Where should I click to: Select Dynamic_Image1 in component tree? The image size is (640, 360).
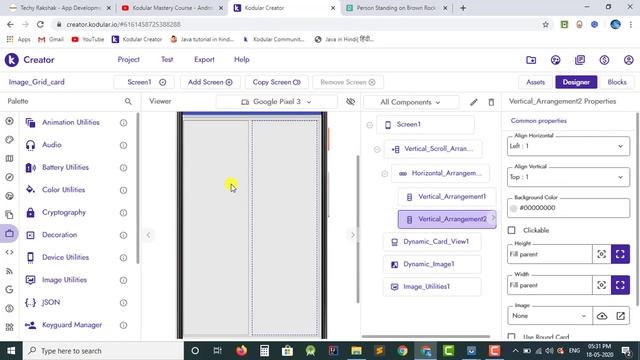[x=432, y=264]
